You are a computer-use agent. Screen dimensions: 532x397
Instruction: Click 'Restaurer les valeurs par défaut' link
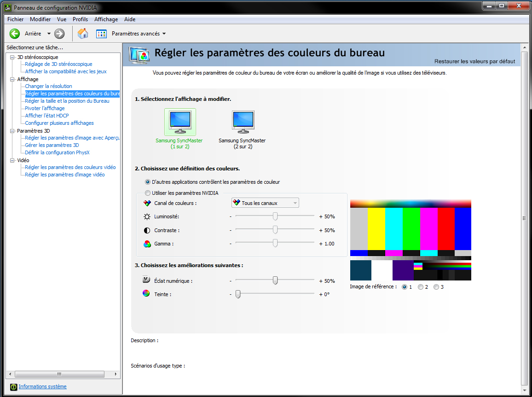point(474,61)
